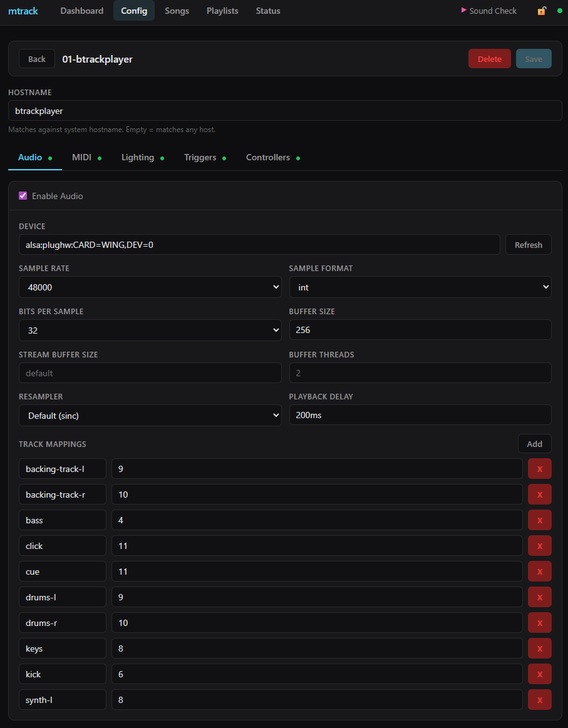The height and width of the screenshot is (728, 568).
Task: Remove the click mapping via red X
Action: pyautogui.click(x=539, y=545)
